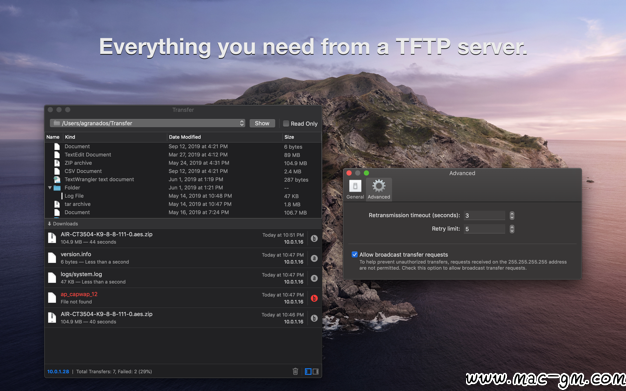Select the right pane layout icon
Image resolution: width=626 pixels, height=391 pixels.
[315, 371]
